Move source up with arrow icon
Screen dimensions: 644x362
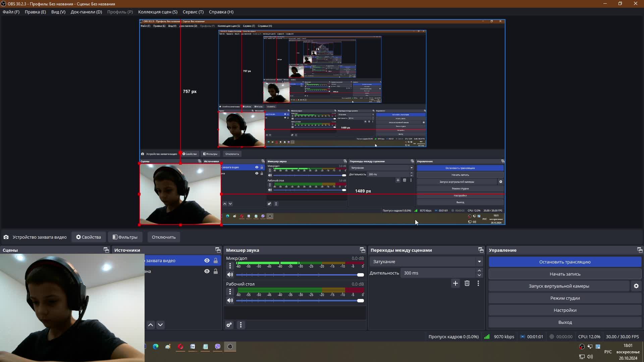(x=151, y=325)
